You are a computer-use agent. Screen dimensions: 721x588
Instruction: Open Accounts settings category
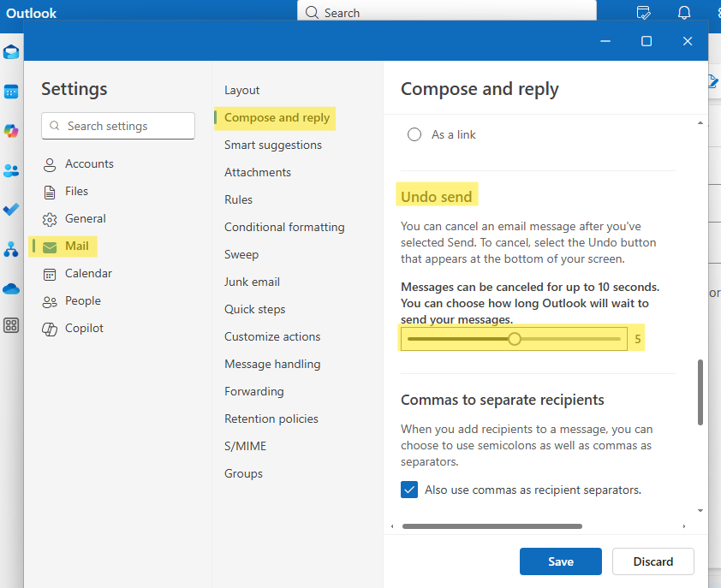pos(78,163)
